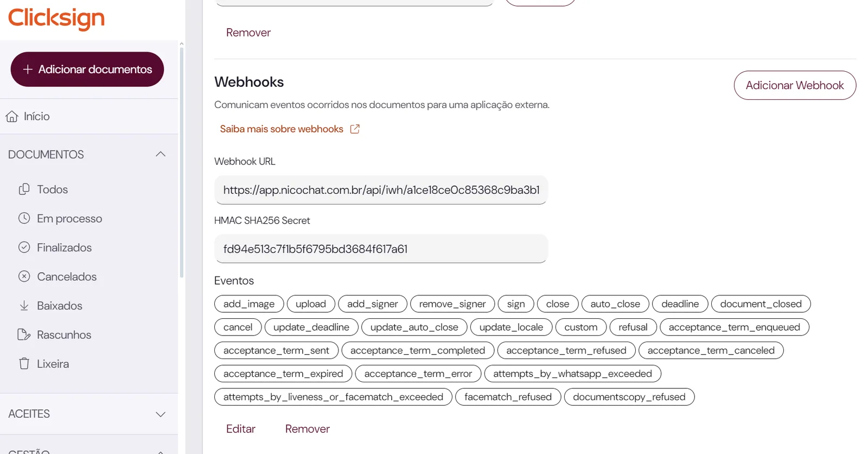Screen dimensions: 868x454
Task: Open the Início home icon
Action: 11,117
